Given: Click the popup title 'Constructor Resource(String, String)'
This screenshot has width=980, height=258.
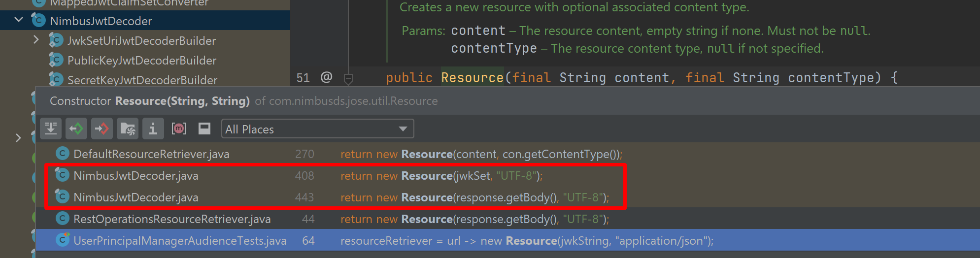Looking at the screenshot, I should click(150, 101).
